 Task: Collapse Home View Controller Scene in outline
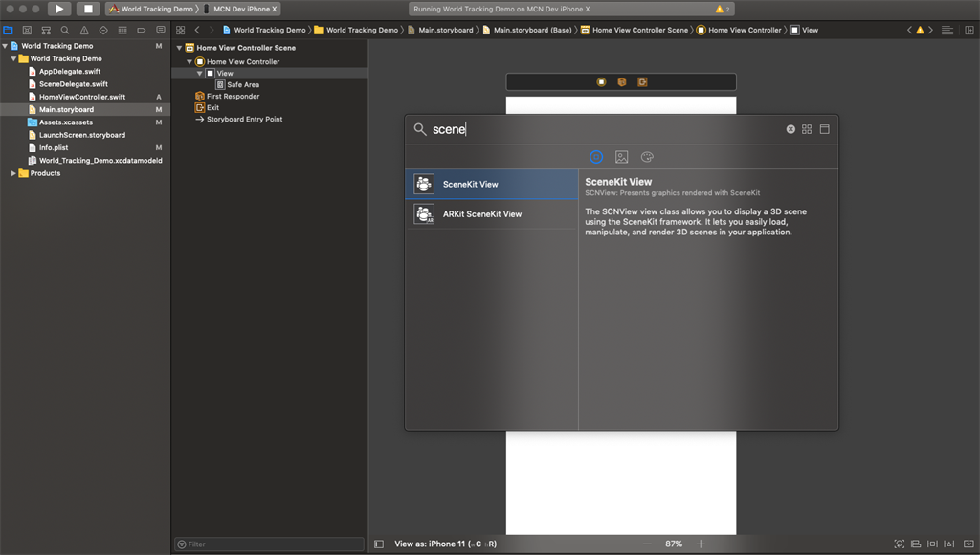179,48
